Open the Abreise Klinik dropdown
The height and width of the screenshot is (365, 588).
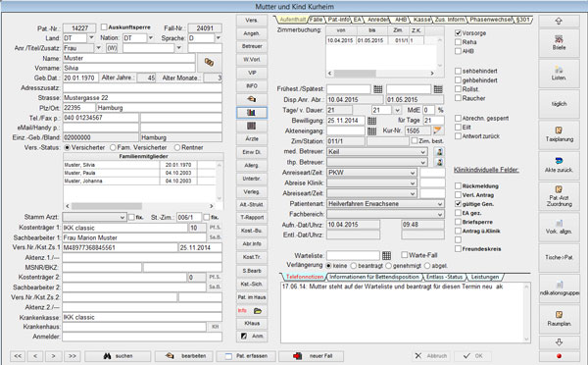click(x=413, y=183)
